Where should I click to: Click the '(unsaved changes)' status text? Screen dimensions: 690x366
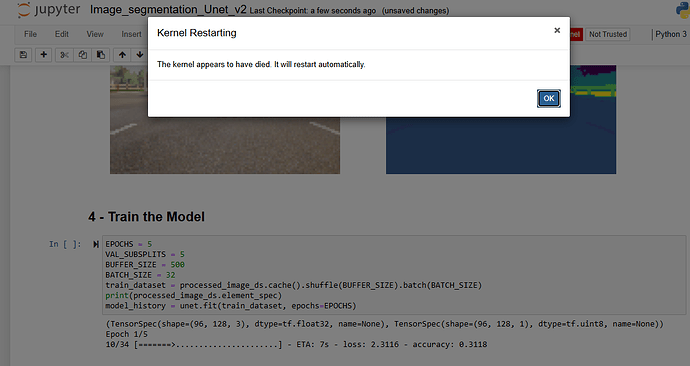pyautogui.click(x=415, y=11)
